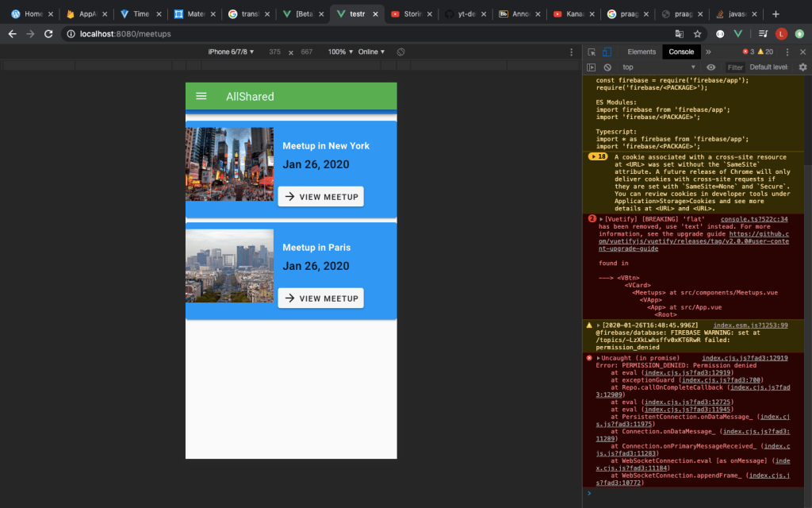Click View Meetup for New York

click(321, 197)
